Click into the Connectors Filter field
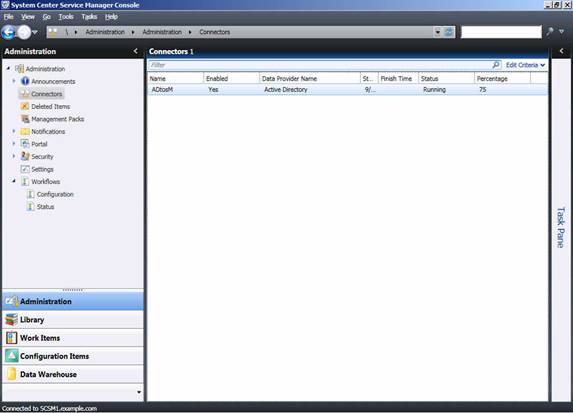Viewport: 573px width, 413px height. click(x=320, y=65)
